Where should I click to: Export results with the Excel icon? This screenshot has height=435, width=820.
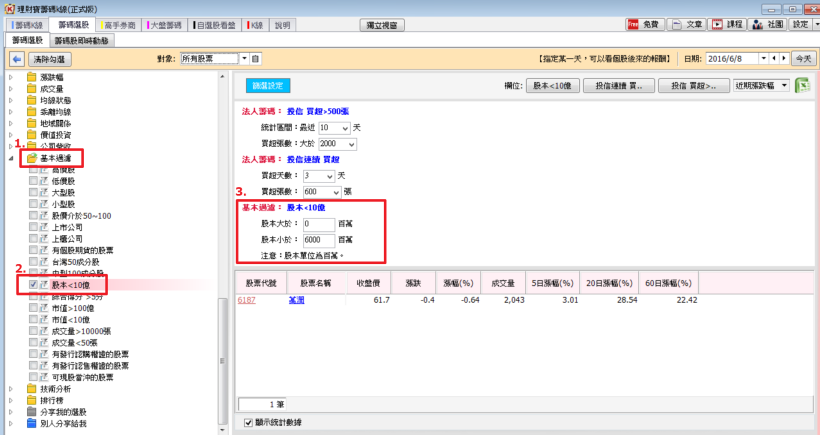[x=802, y=85]
